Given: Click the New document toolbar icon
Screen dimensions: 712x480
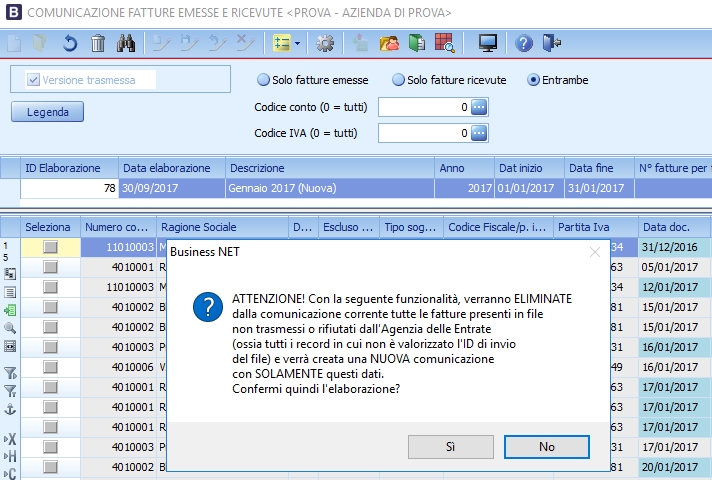Looking at the screenshot, I should point(14,44).
